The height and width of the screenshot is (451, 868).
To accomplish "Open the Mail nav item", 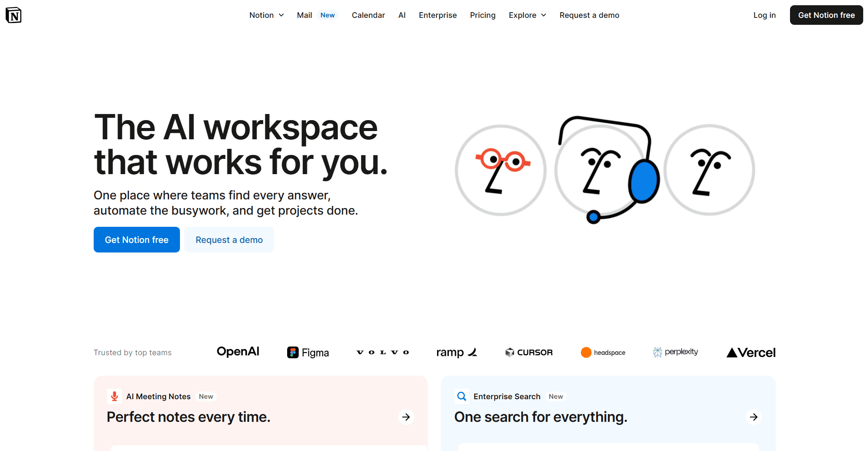I will pyautogui.click(x=304, y=15).
